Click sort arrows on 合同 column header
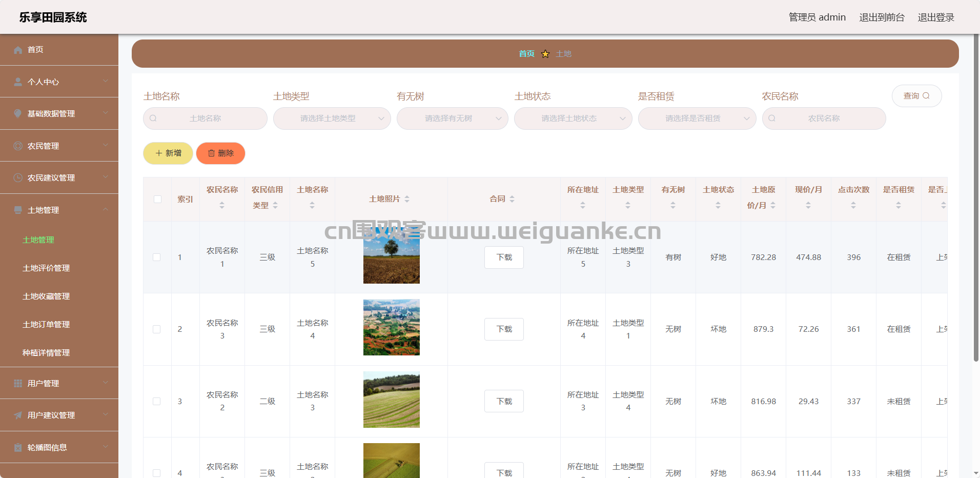This screenshot has height=478, width=980. 512,199
